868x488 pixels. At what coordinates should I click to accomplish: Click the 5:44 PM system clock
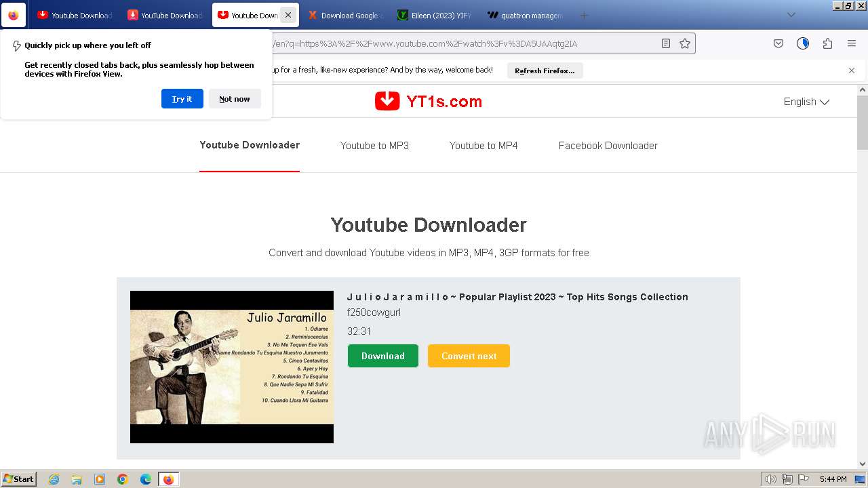833,479
